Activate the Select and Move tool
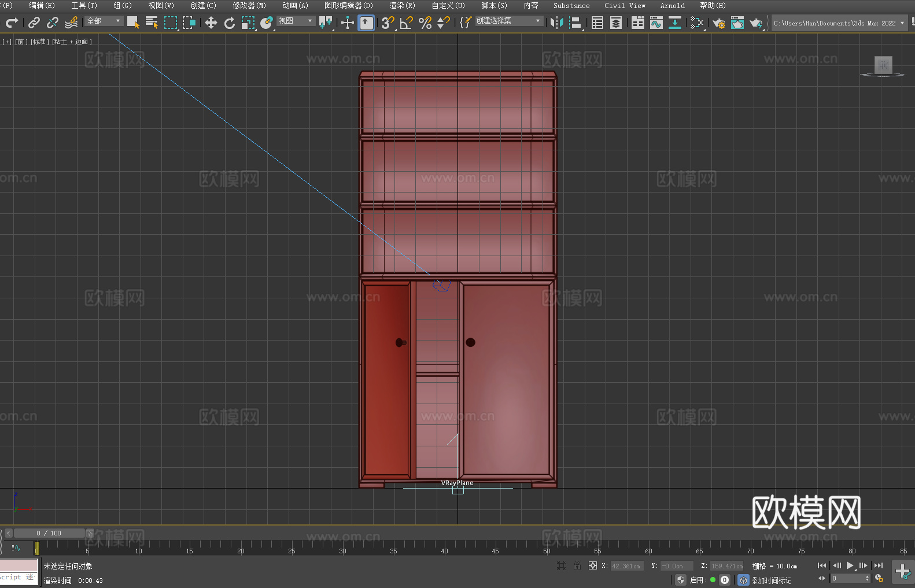 211,23
